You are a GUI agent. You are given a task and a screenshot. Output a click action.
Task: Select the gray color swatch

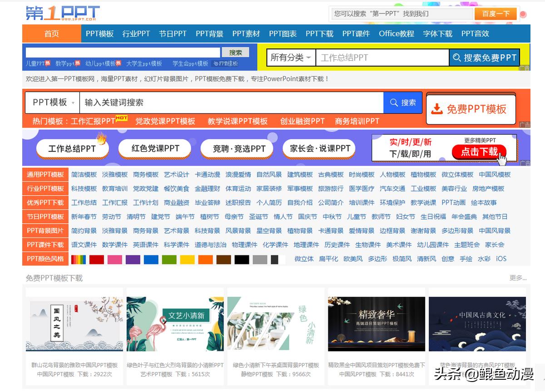(x=260, y=260)
